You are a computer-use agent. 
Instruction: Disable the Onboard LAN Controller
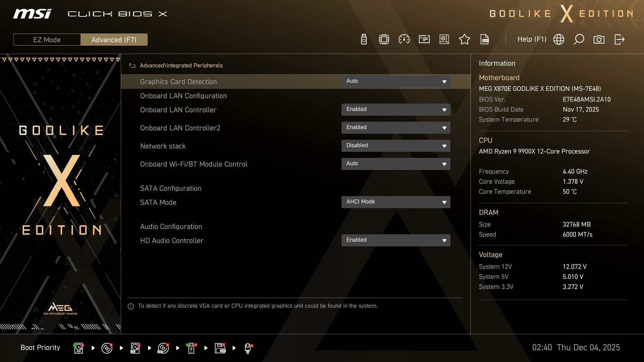pos(396,109)
